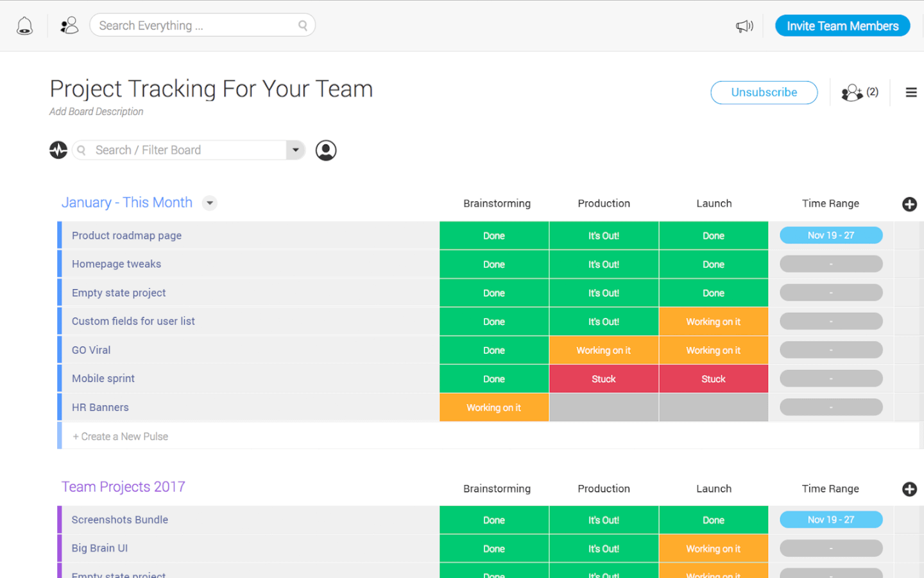This screenshot has width=924, height=578.
Task: Open the team members icon beside notifications
Action: [x=69, y=25]
